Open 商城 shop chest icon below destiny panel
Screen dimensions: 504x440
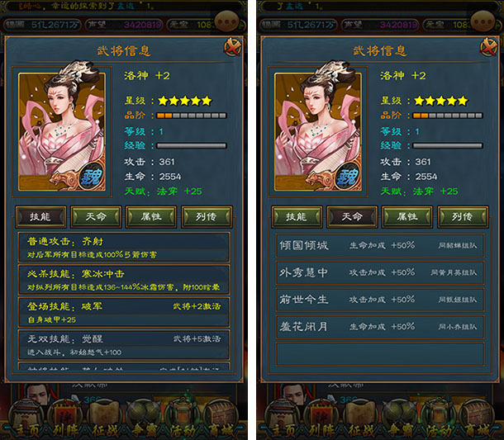coord(478,419)
